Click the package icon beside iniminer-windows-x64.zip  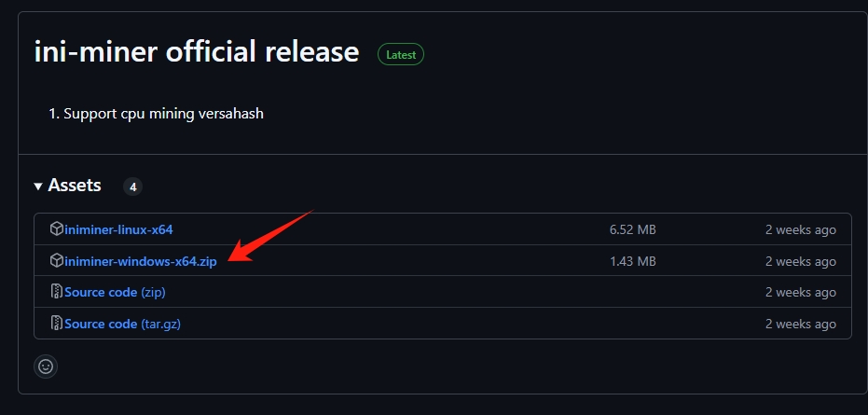pos(57,260)
